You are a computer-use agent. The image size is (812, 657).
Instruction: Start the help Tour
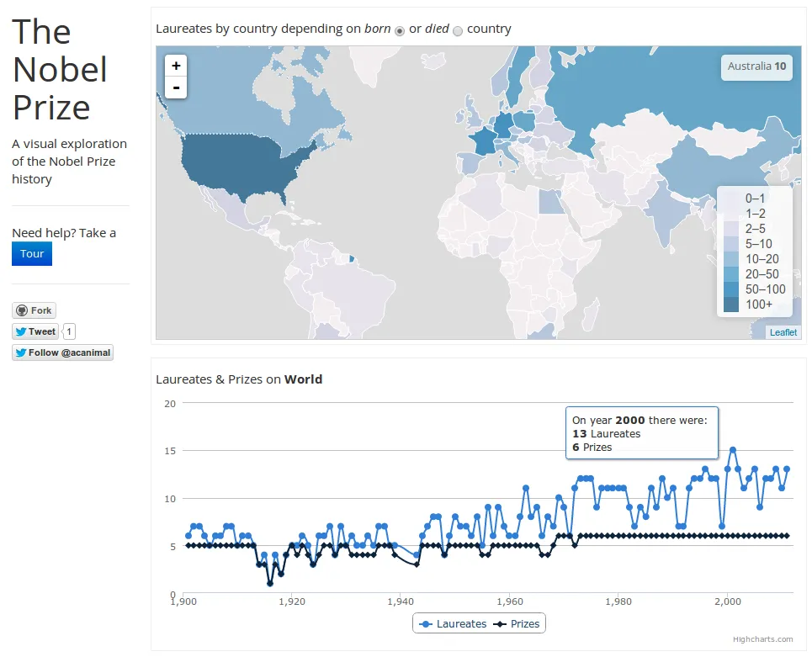[x=32, y=254]
